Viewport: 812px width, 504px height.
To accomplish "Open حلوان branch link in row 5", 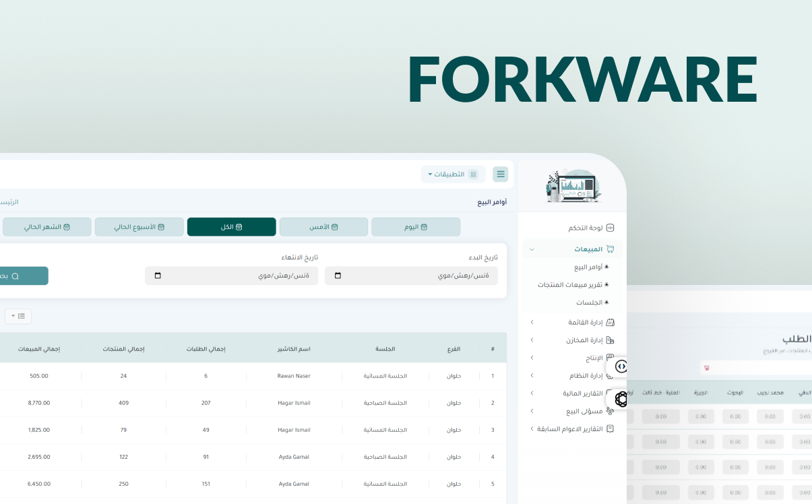I will click(454, 484).
